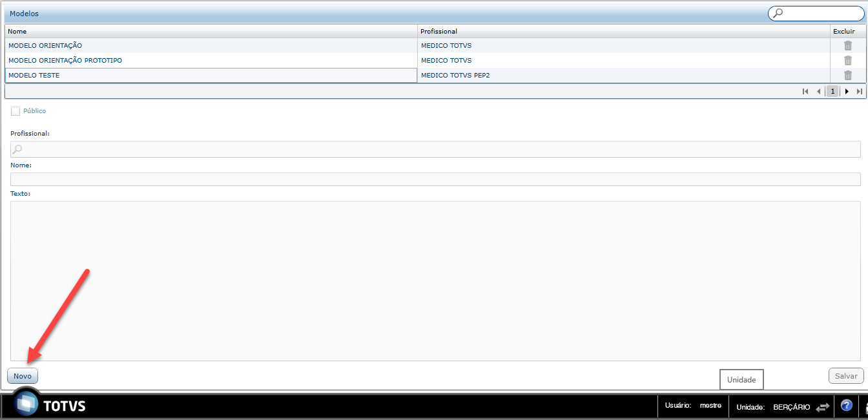
Task: Go to next page of Modelos list
Action: pos(847,92)
